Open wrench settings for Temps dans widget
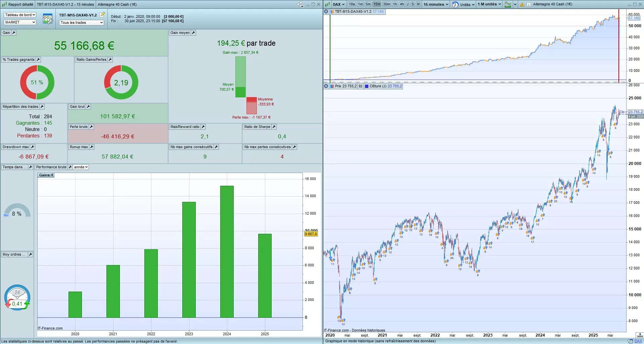Image resolution: width=644 pixels, height=344 pixels. (31, 167)
